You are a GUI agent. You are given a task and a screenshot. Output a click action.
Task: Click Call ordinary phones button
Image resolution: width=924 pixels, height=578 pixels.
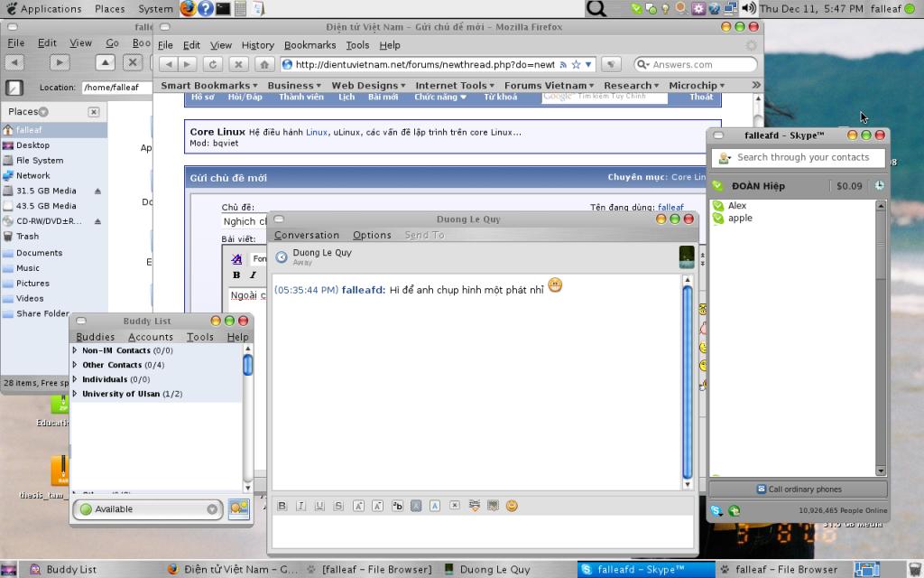point(798,489)
